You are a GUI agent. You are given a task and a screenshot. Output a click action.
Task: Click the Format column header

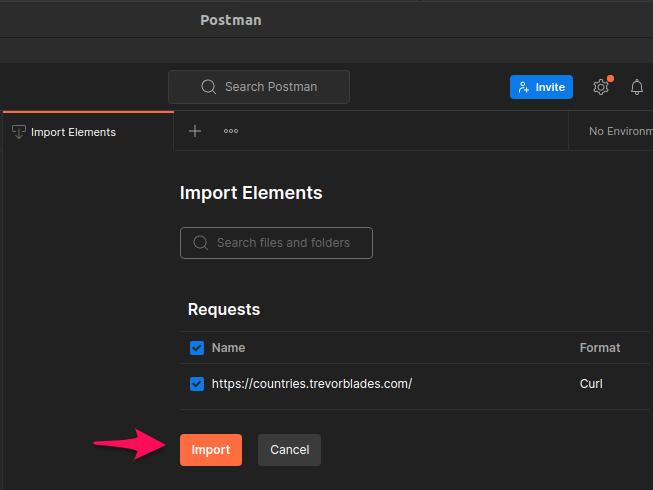[x=600, y=348]
